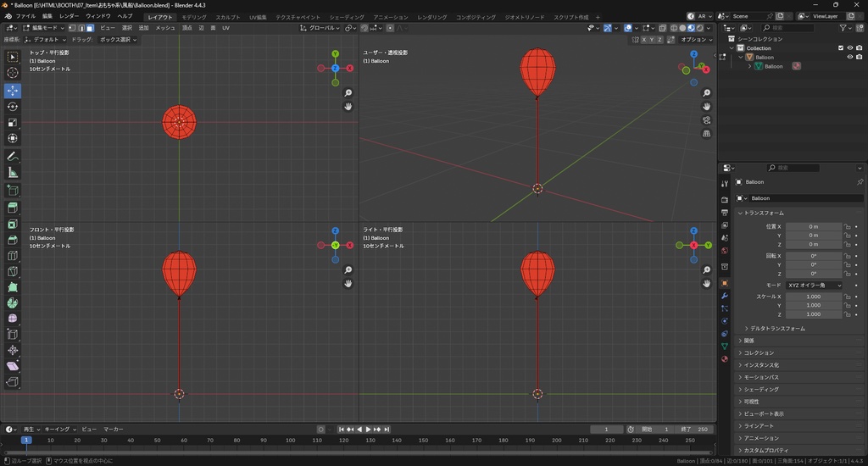Select the Rotate tool

12,106
